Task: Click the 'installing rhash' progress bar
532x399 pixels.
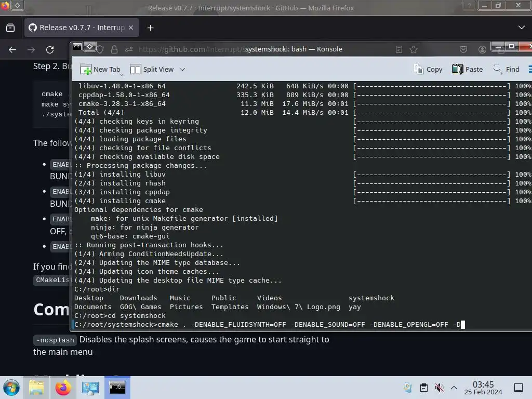Action: coord(432,183)
